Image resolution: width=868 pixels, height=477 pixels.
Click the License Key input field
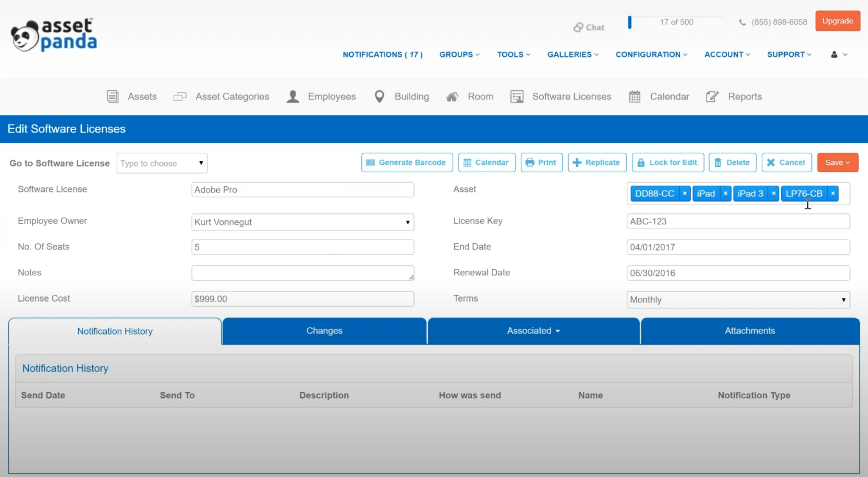click(738, 221)
